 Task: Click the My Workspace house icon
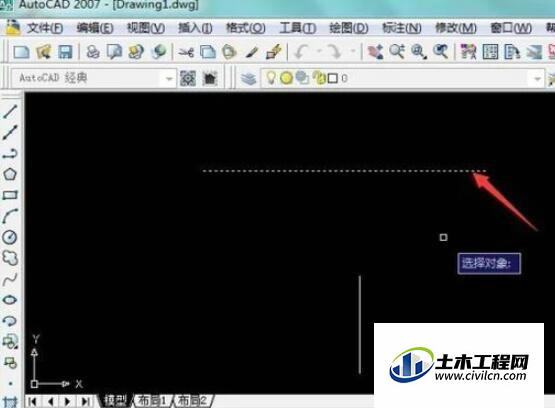click(x=210, y=78)
